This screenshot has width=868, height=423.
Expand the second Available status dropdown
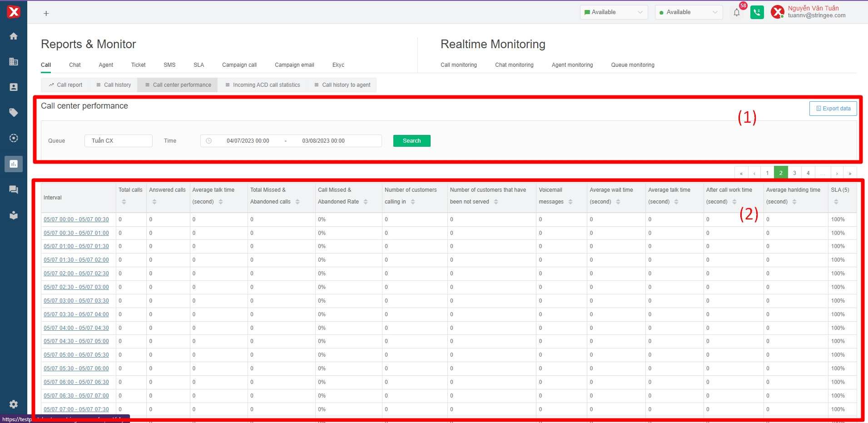689,12
